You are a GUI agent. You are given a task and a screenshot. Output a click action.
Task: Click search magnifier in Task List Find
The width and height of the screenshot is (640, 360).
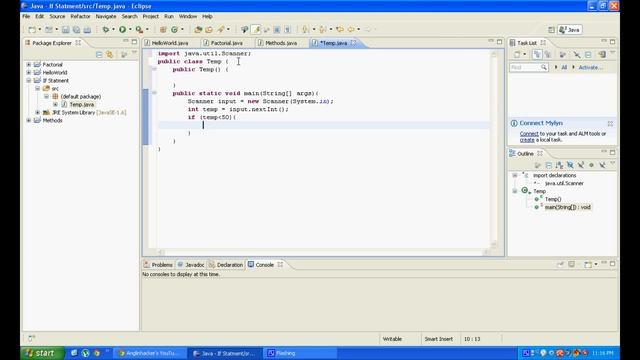(x=544, y=67)
